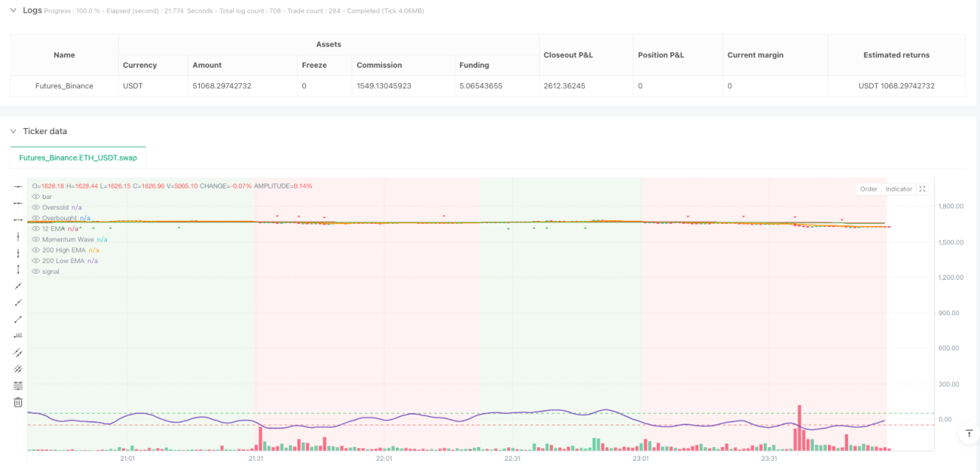Image resolution: width=980 pixels, height=472 pixels.
Task: Hide the signal indicator series
Action: click(x=35, y=271)
